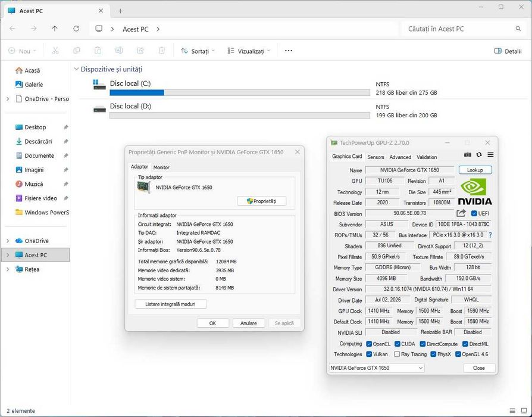The height and width of the screenshot is (417, 532).
Task: Click the Copy icon in toolbar
Action: tap(77, 51)
